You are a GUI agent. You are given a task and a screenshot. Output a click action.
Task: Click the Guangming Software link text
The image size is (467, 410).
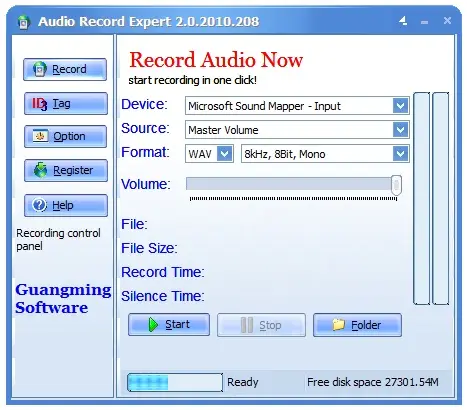[63, 299]
